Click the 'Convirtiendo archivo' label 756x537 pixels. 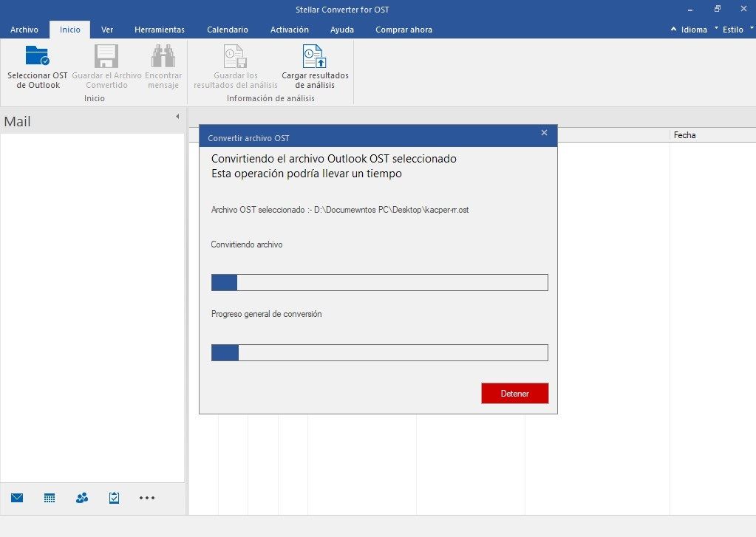point(247,244)
